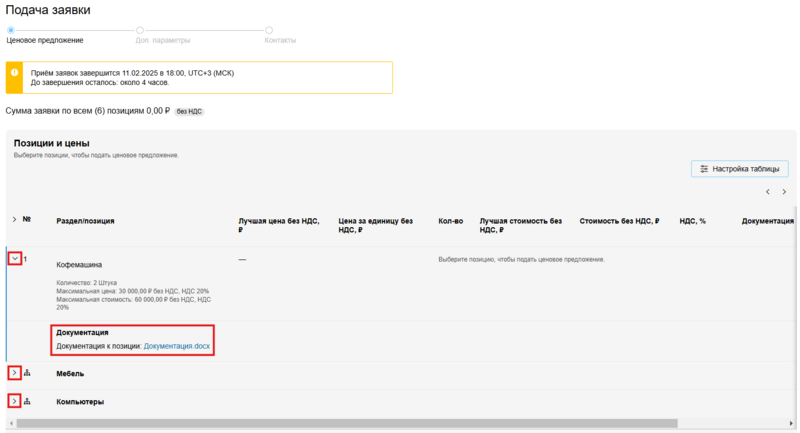Go to the Контакты step label
The width and height of the screenshot is (800, 433).
click(x=280, y=41)
